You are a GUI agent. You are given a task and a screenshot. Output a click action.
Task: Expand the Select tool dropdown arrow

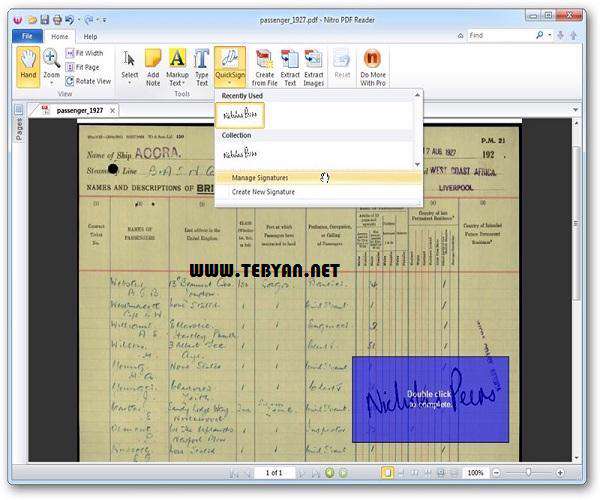pyautogui.click(x=129, y=83)
